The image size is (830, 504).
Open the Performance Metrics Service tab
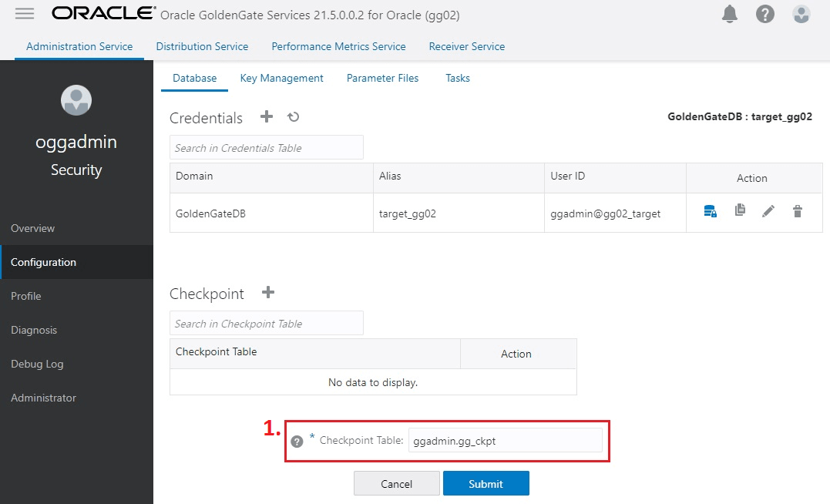tap(338, 46)
